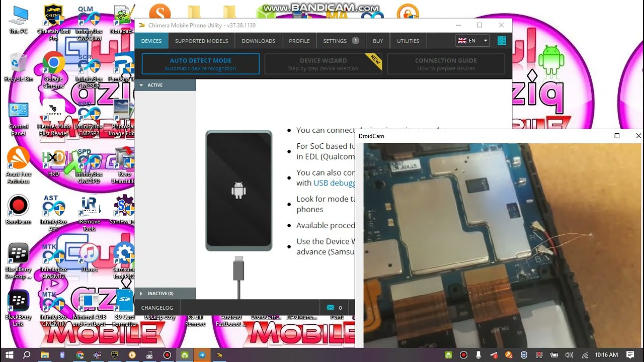Open the Control Panel desktop shortcut
The image size is (644, 362).
click(x=19, y=119)
